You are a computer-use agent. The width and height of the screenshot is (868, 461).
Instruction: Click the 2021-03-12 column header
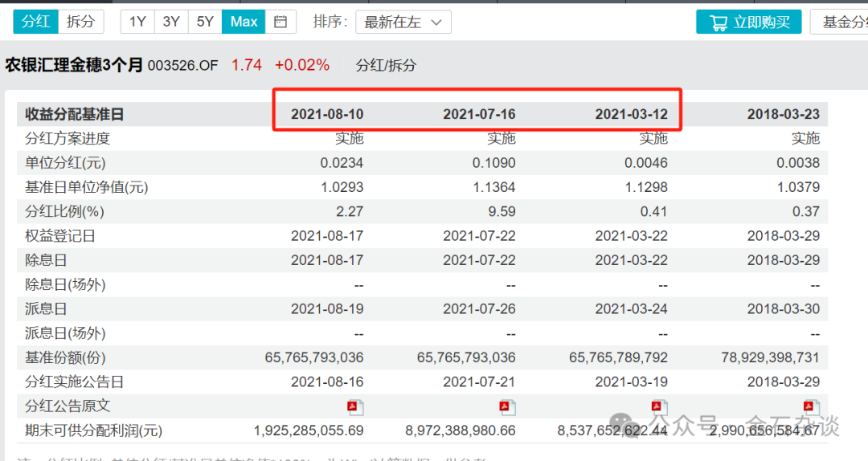632,115
